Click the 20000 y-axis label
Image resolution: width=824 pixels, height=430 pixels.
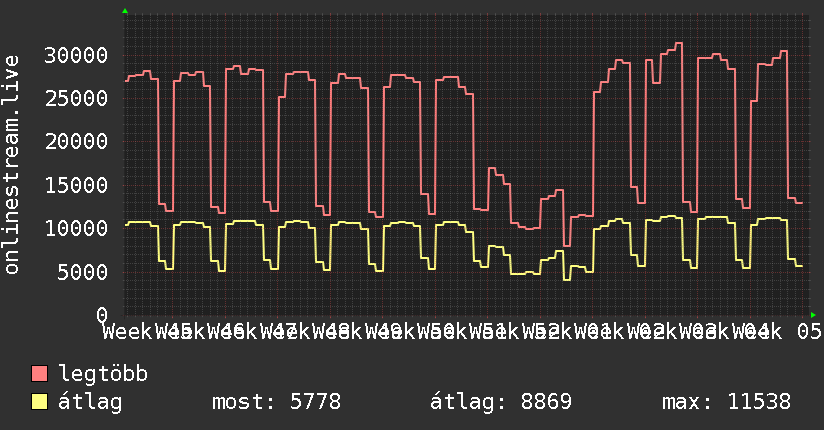(x=76, y=141)
